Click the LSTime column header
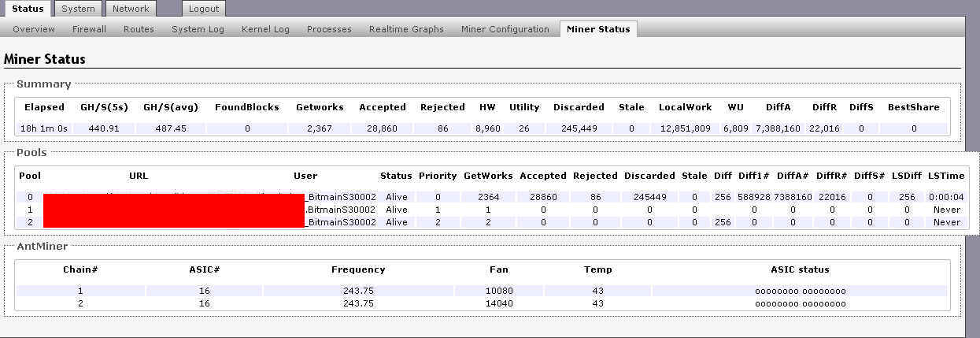Viewport: 980px width, 338px height. coord(945,176)
